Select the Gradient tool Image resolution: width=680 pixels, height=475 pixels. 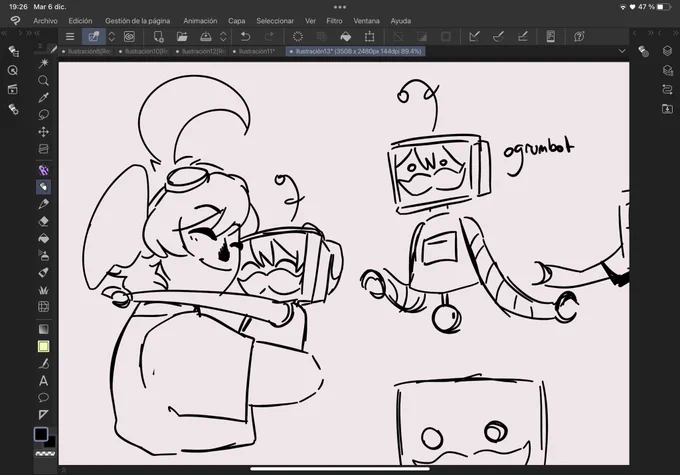pos(43,329)
